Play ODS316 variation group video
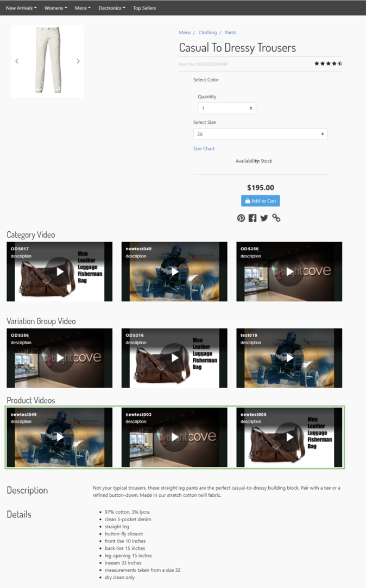 (174, 358)
